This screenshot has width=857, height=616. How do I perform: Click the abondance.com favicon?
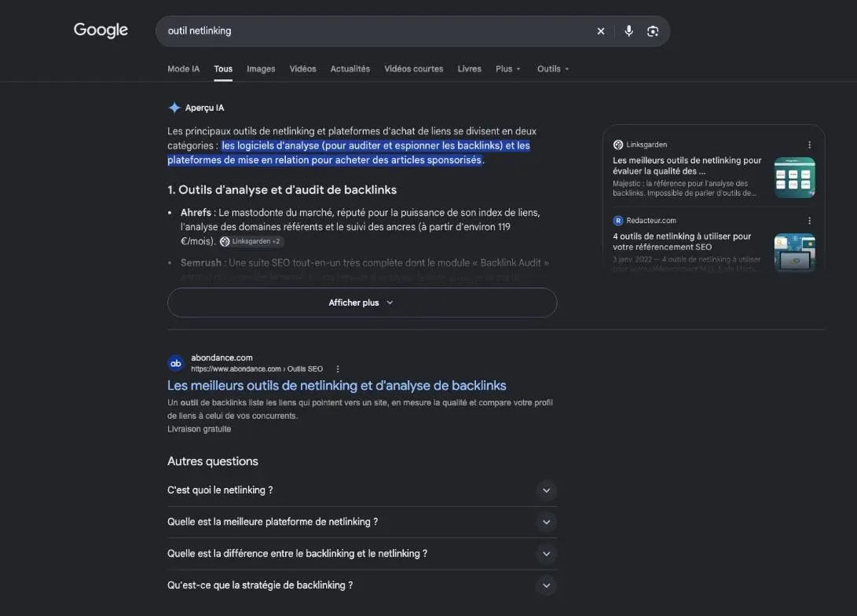(176, 364)
